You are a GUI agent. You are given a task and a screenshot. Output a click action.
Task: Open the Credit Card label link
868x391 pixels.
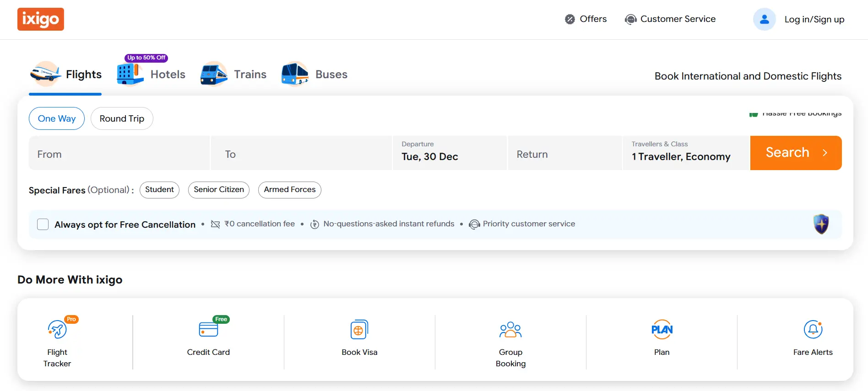[x=208, y=352]
